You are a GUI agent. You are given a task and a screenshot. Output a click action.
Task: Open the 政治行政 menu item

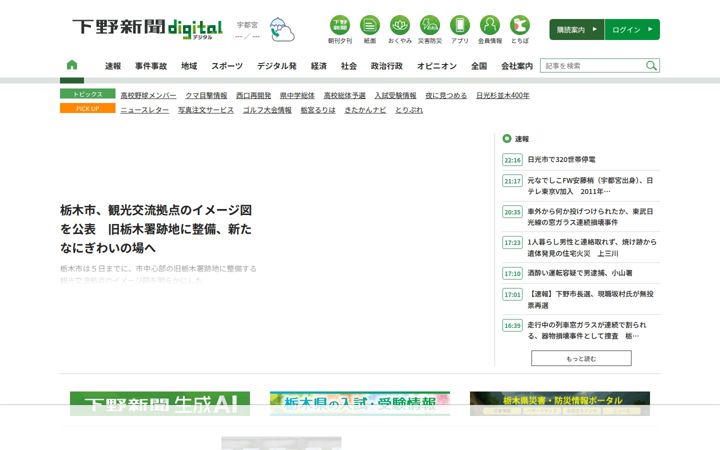tap(387, 66)
